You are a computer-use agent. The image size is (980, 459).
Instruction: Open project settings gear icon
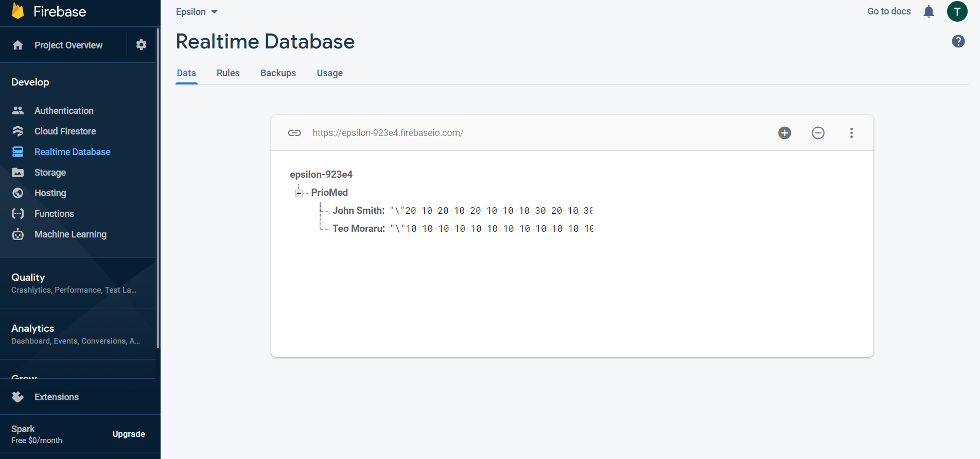[x=141, y=45]
